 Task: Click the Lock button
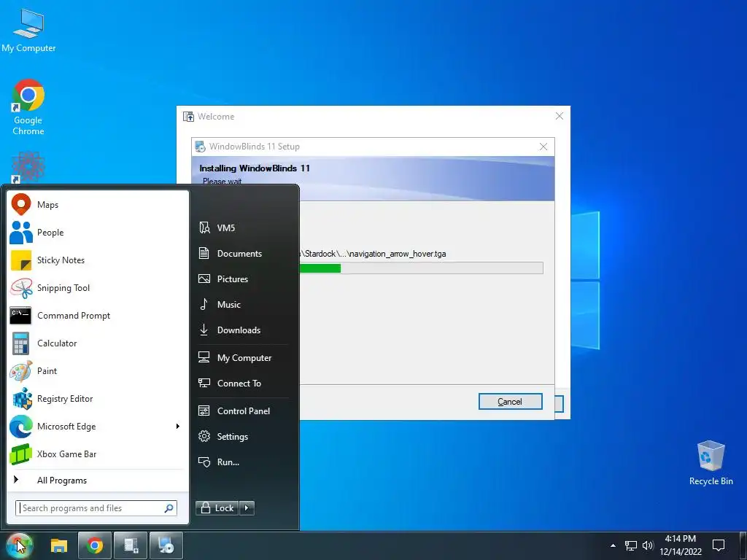tap(217, 508)
